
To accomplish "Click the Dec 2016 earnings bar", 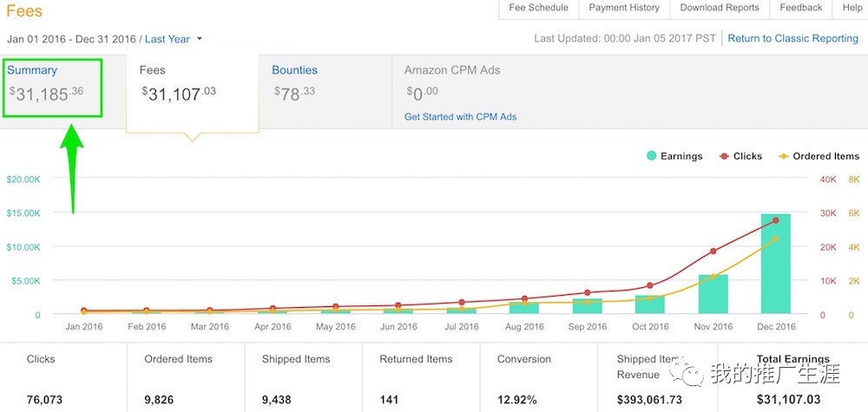I will coord(775,264).
